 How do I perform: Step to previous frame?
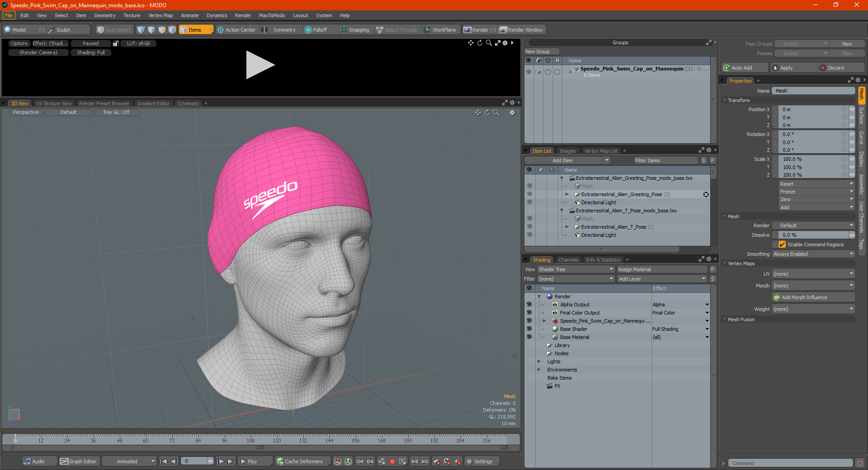click(x=174, y=461)
